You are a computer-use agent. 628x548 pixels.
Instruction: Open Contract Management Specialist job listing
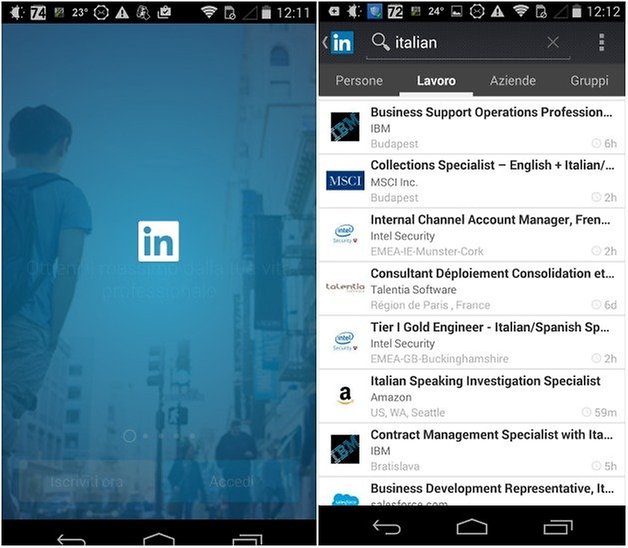pos(472,449)
